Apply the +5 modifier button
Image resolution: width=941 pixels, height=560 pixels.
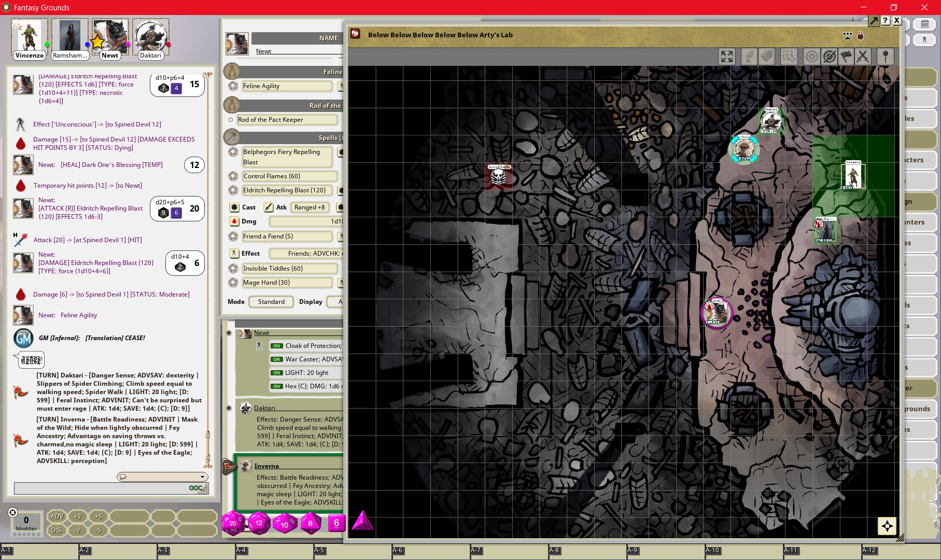click(99, 516)
